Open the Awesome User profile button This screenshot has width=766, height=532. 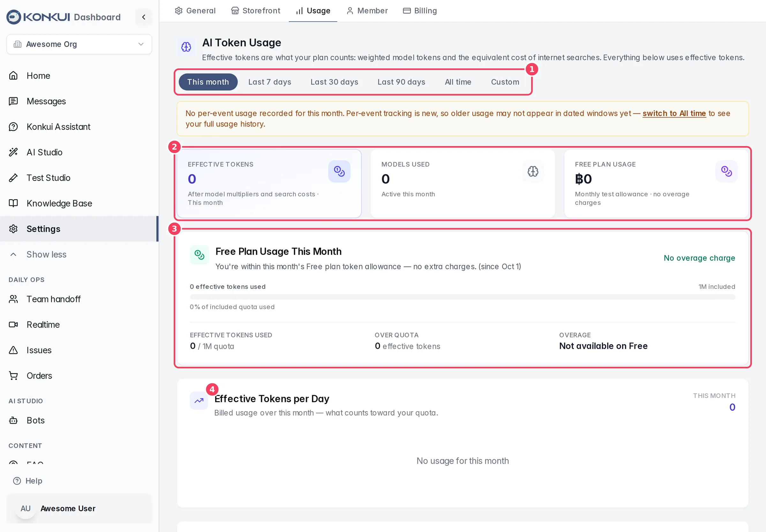click(x=79, y=508)
